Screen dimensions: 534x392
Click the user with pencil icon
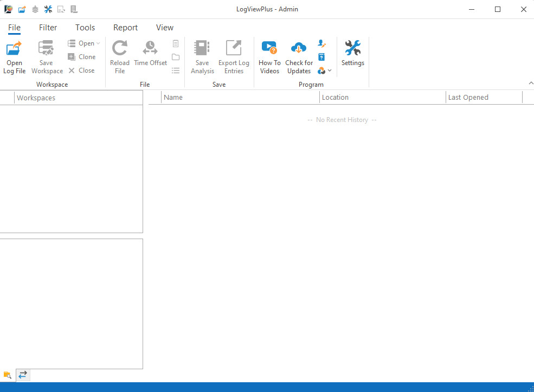tap(321, 43)
